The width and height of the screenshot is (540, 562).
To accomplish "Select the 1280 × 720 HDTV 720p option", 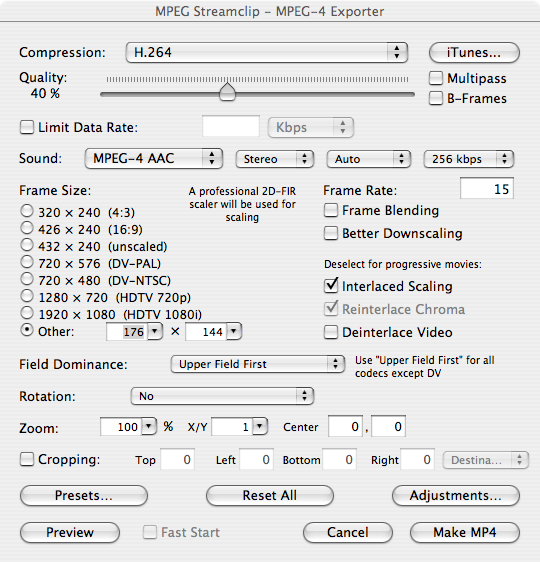I will [x=27, y=296].
